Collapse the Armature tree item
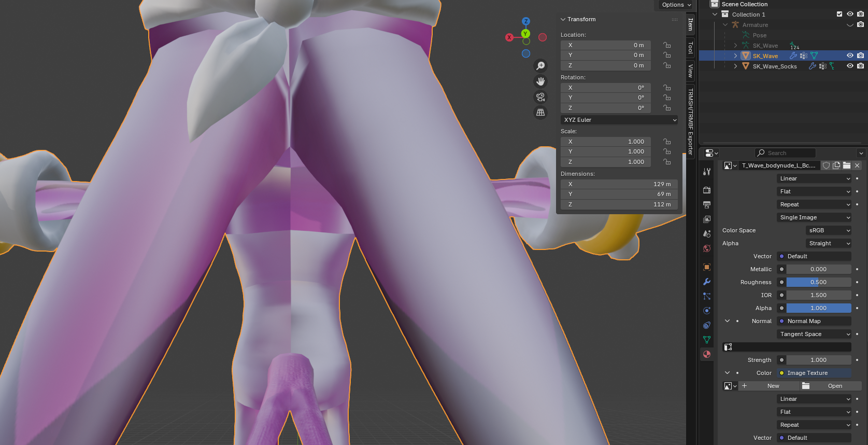 [x=725, y=24]
